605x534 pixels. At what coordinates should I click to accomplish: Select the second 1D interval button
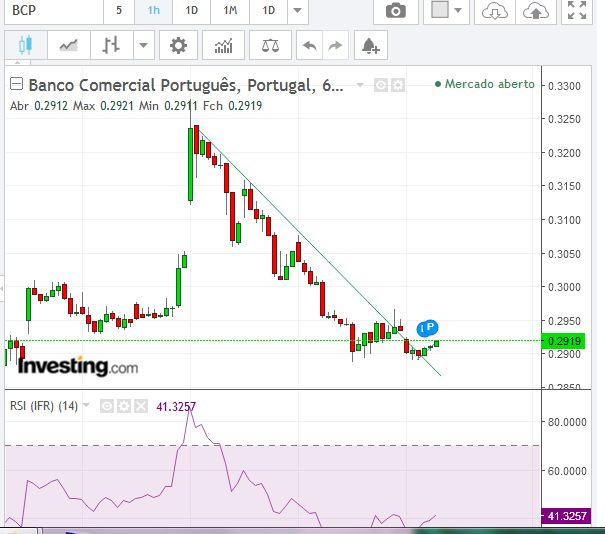(269, 10)
